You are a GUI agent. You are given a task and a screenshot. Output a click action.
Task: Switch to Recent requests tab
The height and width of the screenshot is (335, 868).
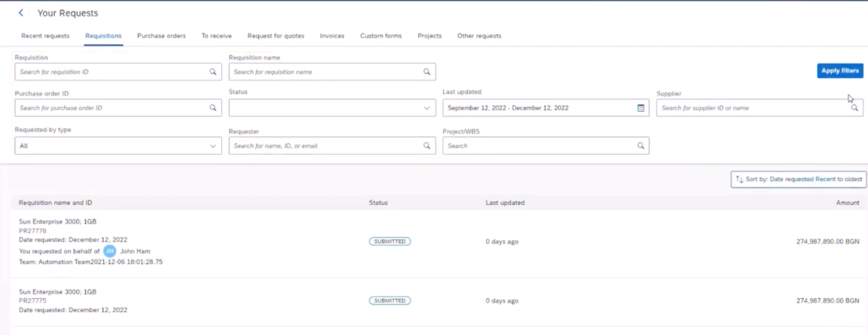tap(45, 36)
